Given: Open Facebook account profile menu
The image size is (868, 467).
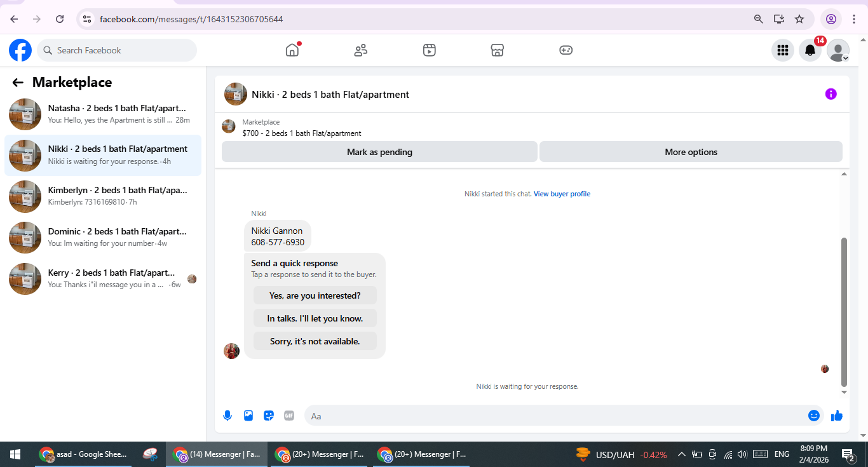Looking at the screenshot, I should tap(838, 50).
